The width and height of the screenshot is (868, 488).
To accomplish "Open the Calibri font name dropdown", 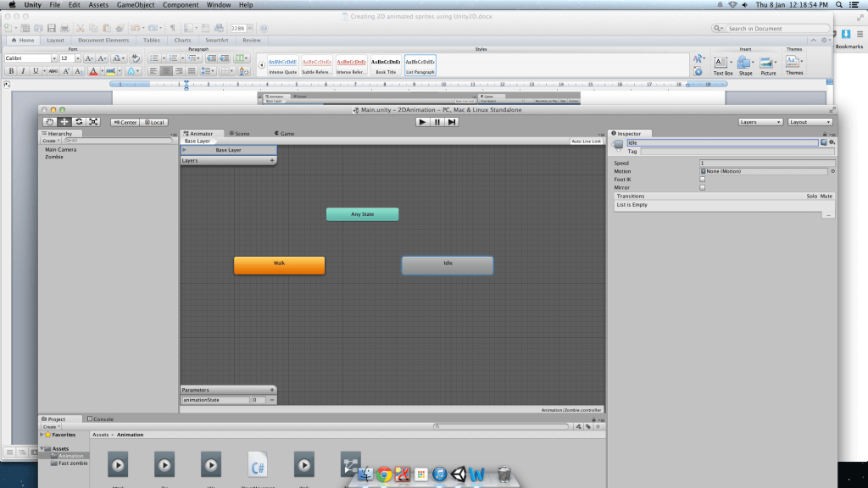I will 53,58.
